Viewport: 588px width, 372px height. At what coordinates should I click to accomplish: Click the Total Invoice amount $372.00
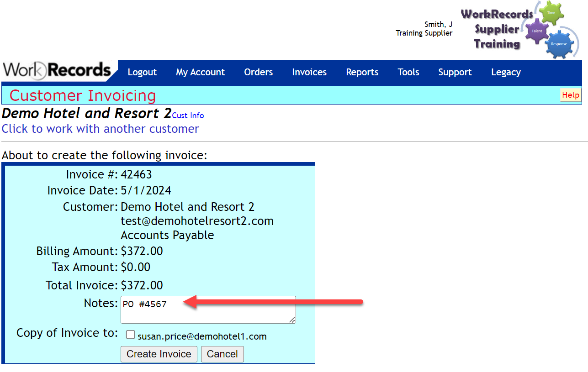pos(142,285)
